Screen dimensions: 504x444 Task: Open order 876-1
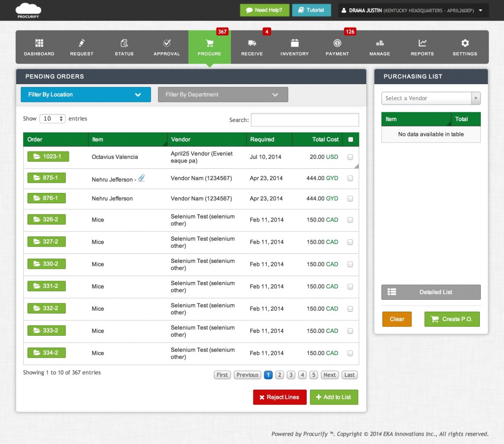click(47, 198)
